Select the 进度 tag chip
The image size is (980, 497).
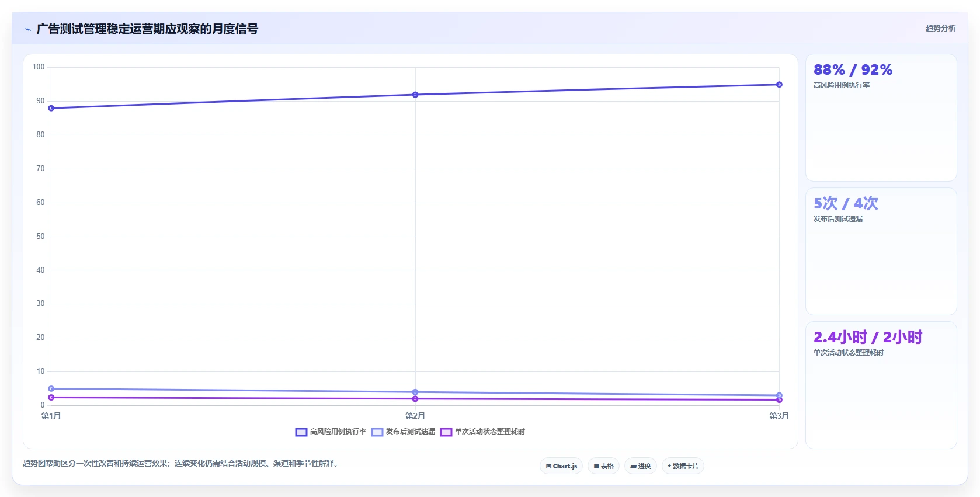point(641,466)
